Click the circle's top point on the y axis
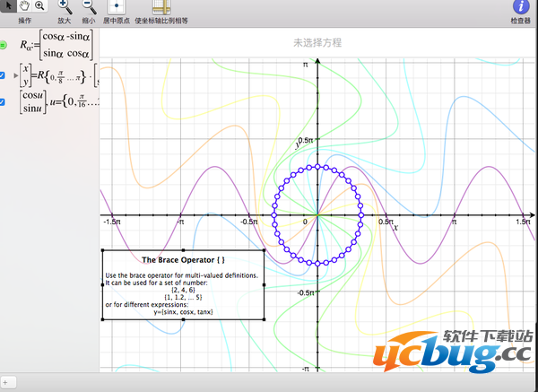538x392 pixels. (317, 167)
